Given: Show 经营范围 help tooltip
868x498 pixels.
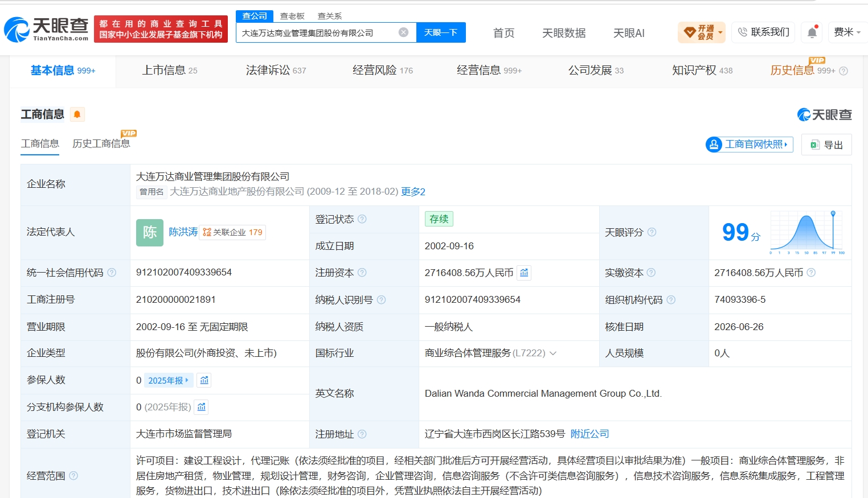Looking at the screenshot, I should click(x=73, y=476).
